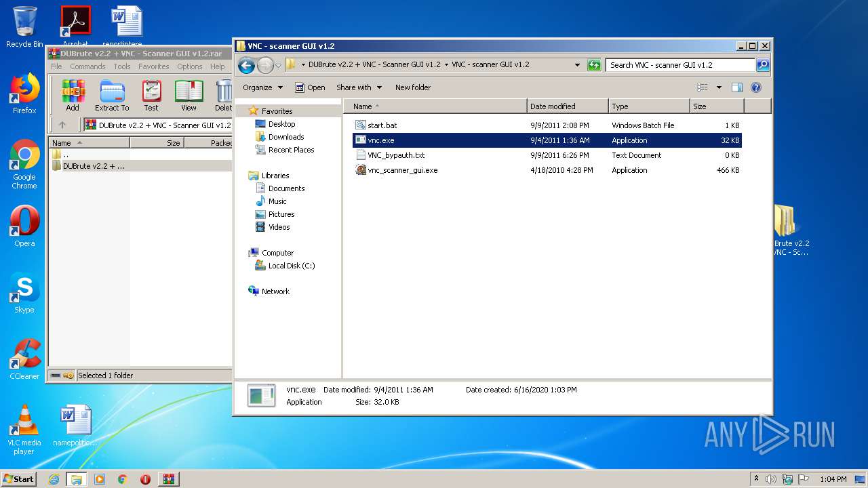Click Internet Explorer taskbar icon

coord(54,479)
